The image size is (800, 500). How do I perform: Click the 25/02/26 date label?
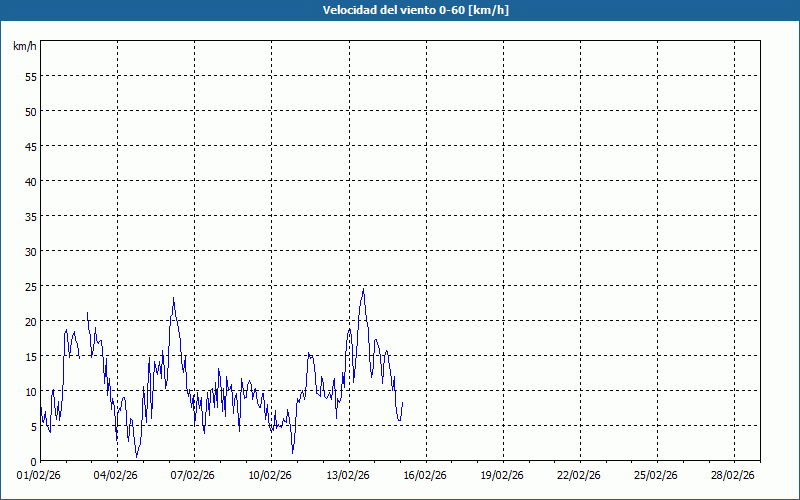click(x=657, y=476)
